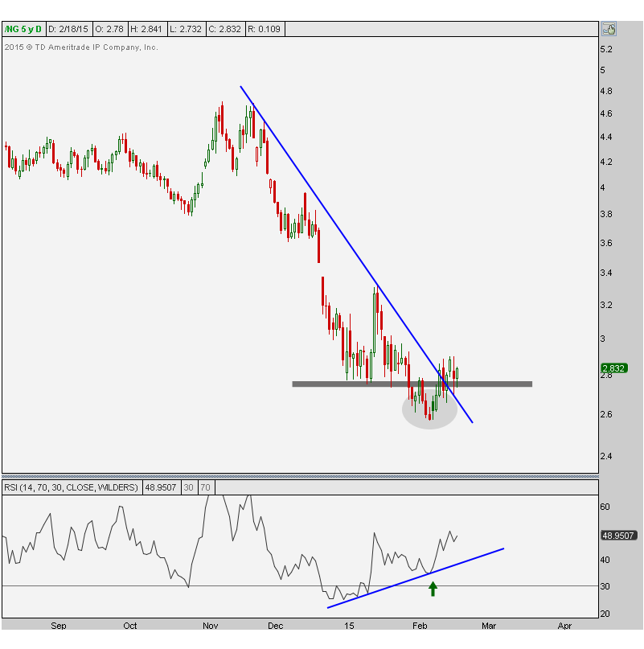This screenshot has width=644, height=649.
Task: Click the 20 label on RSI axis
Action: pyautogui.click(x=605, y=614)
